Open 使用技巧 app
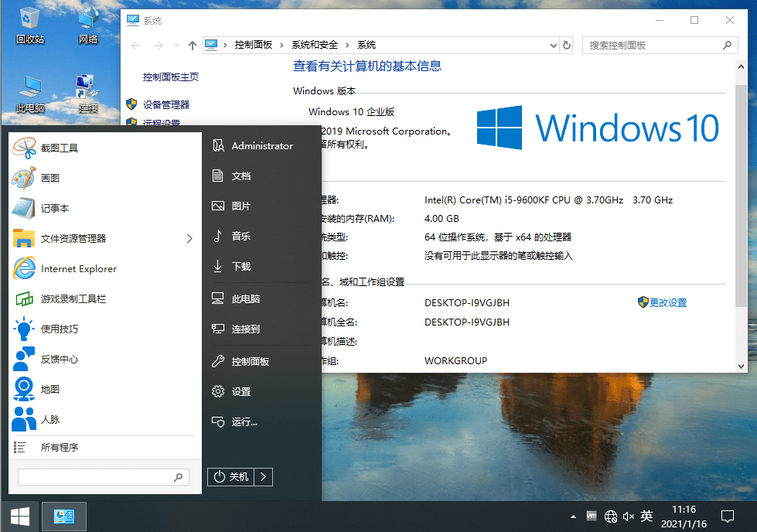Image resolution: width=757 pixels, height=532 pixels. click(x=104, y=329)
